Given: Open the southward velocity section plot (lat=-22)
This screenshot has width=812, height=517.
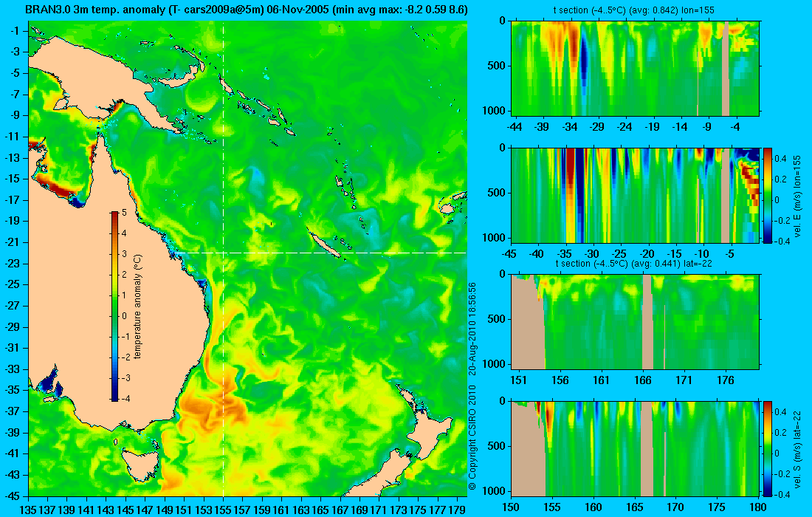Looking at the screenshot, I should tap(636, 448).
